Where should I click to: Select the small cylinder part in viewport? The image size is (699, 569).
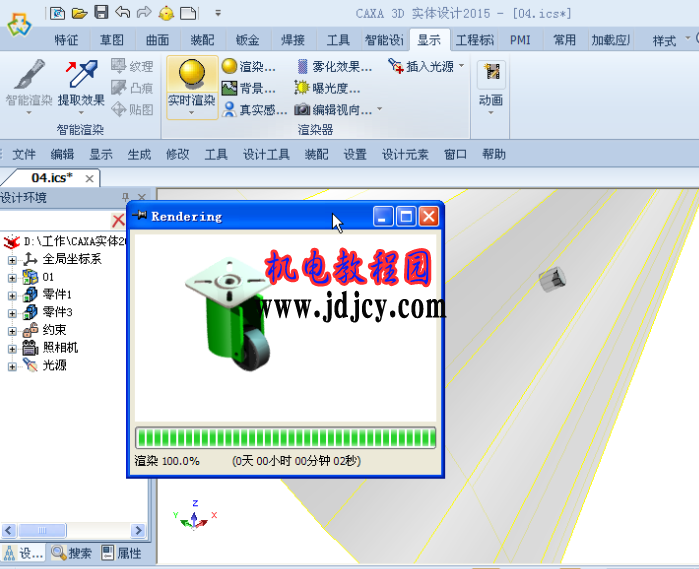(x=552, y=279)
